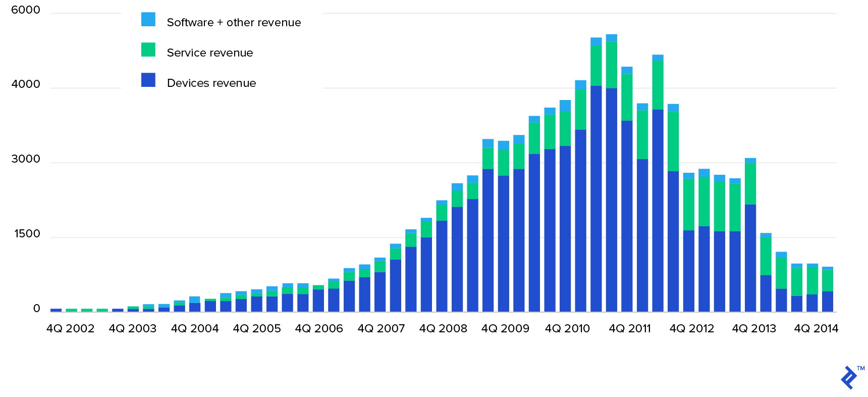Click the 1500 y-axis value
Screen dimensions: 868x397
click(27, 234)
